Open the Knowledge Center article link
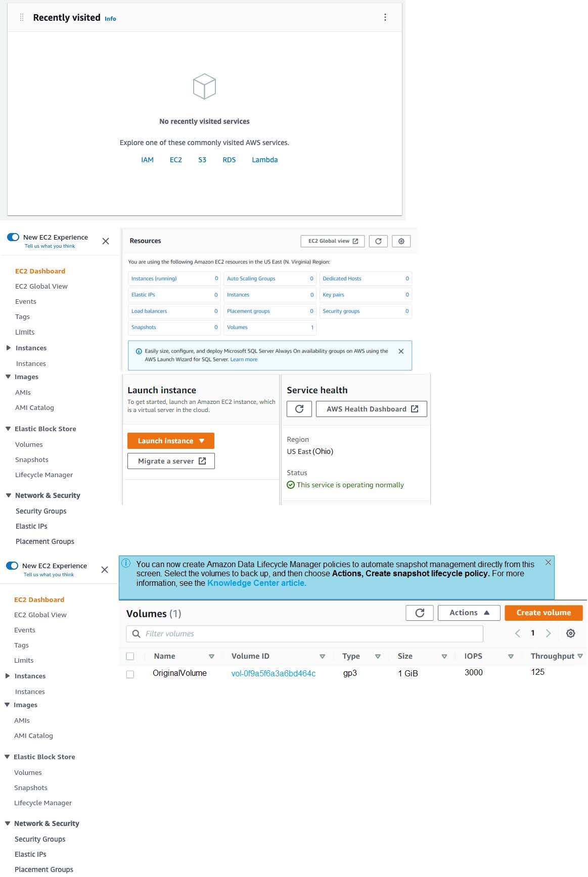The width and height of the screenshot is (588, 877). coord(257,583)
